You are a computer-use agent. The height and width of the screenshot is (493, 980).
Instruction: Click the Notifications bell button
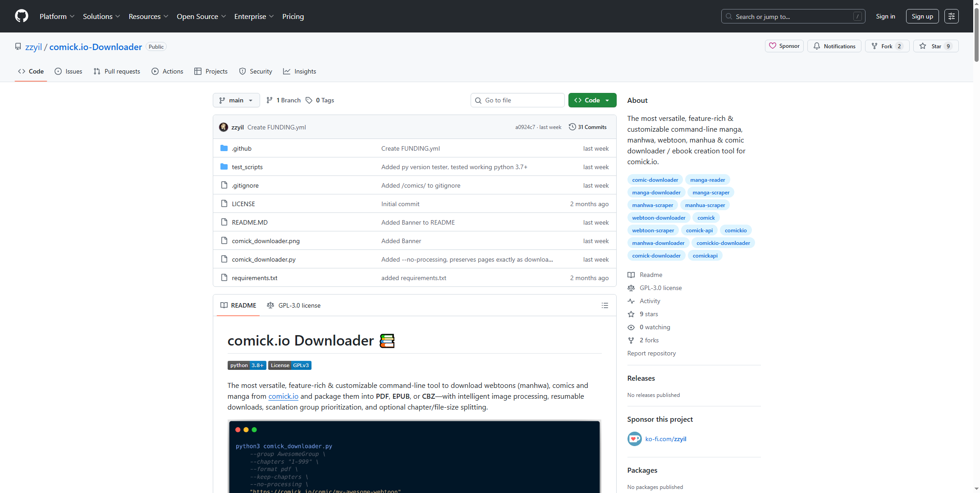click(834, 46)
